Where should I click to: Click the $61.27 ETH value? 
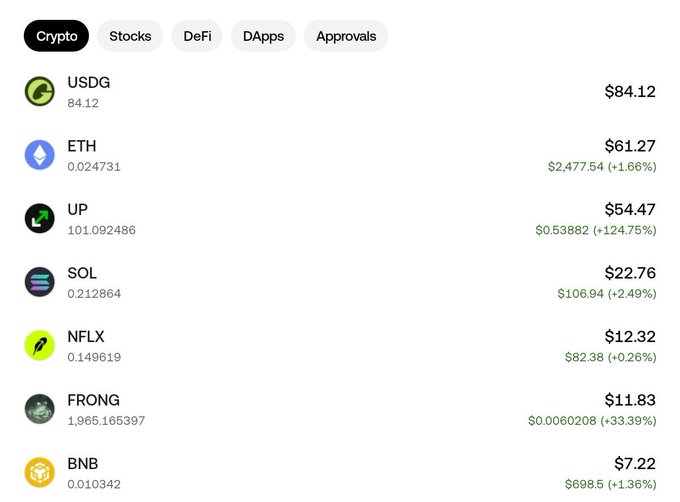[x=630, y=146]
